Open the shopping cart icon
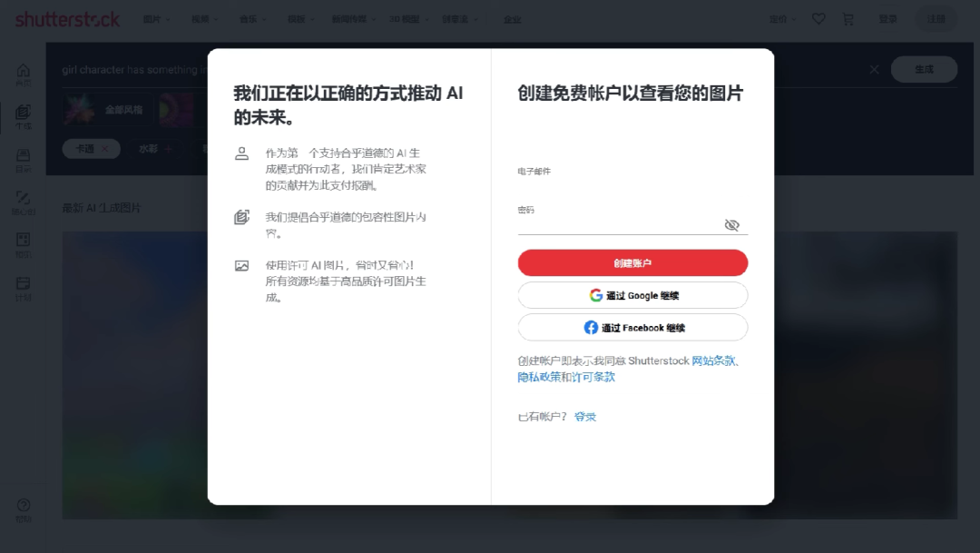 848,18
